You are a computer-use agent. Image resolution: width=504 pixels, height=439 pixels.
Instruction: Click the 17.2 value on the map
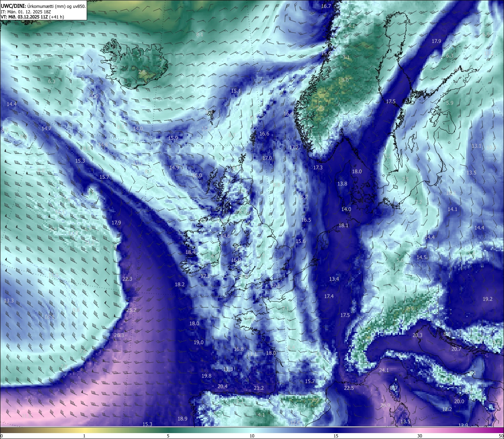click(x=295, y=148)
